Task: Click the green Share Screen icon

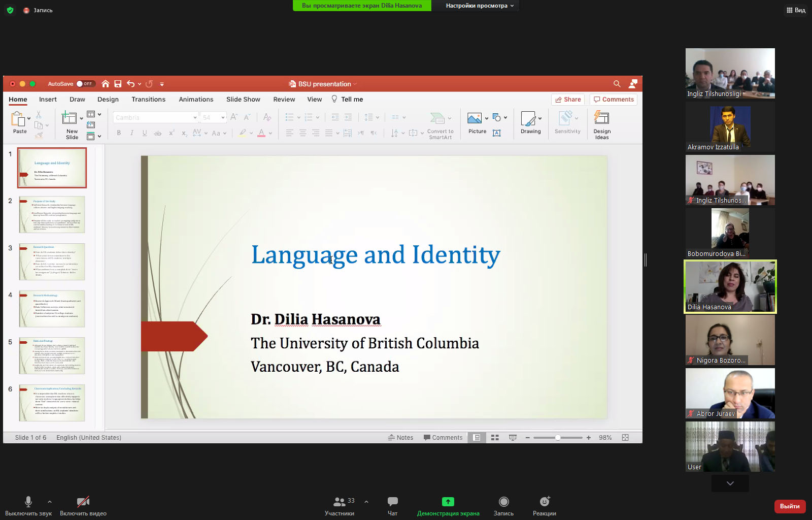Action: (448, 502)
